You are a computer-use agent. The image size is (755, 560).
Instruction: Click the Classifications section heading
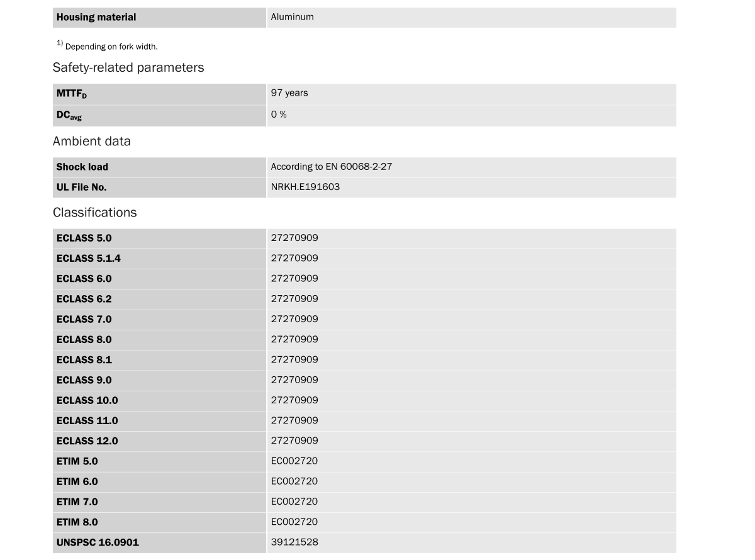tap(94, 213)
